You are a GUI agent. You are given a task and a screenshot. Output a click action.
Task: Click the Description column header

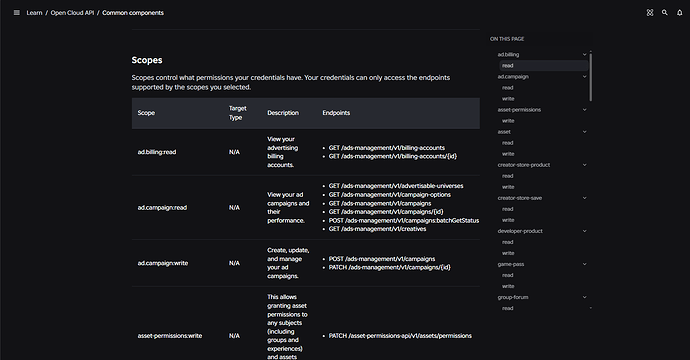point(283,113)
